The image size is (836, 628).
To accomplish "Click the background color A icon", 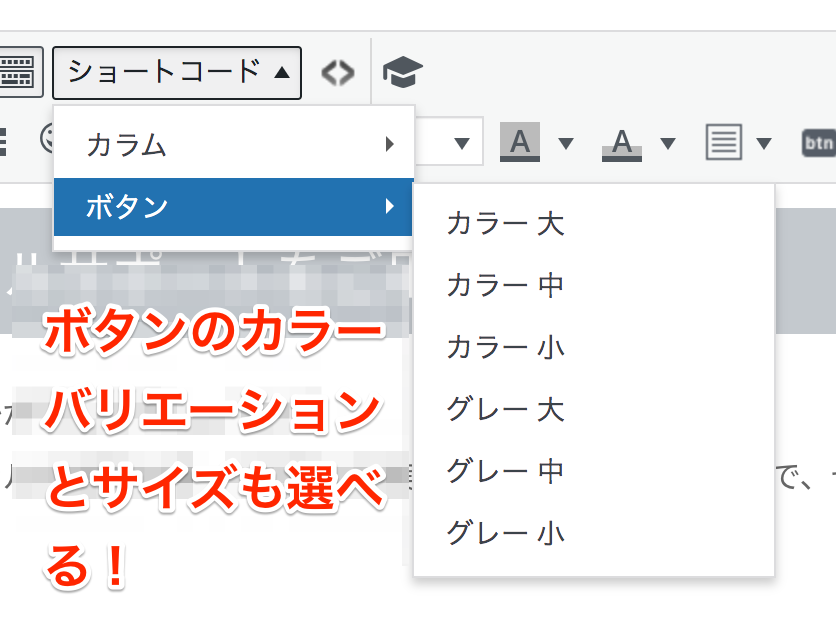I will [519, 143].
